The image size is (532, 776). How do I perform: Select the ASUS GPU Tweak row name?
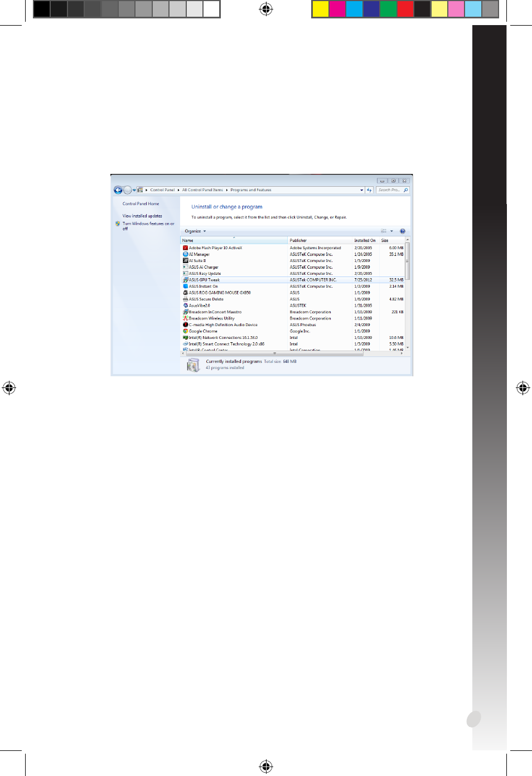(204, 280)
